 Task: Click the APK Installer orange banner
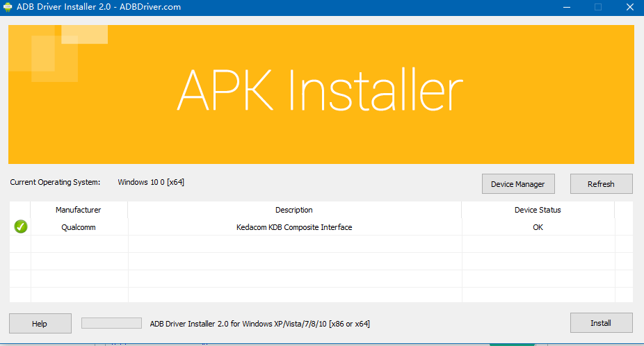[x=321, y=94]
